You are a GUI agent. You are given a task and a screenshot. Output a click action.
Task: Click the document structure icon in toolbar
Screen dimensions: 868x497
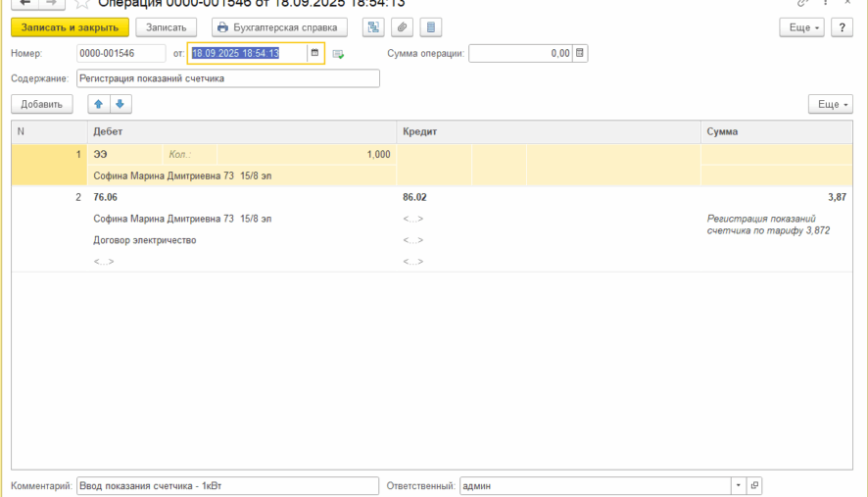(x=373, y=27)
